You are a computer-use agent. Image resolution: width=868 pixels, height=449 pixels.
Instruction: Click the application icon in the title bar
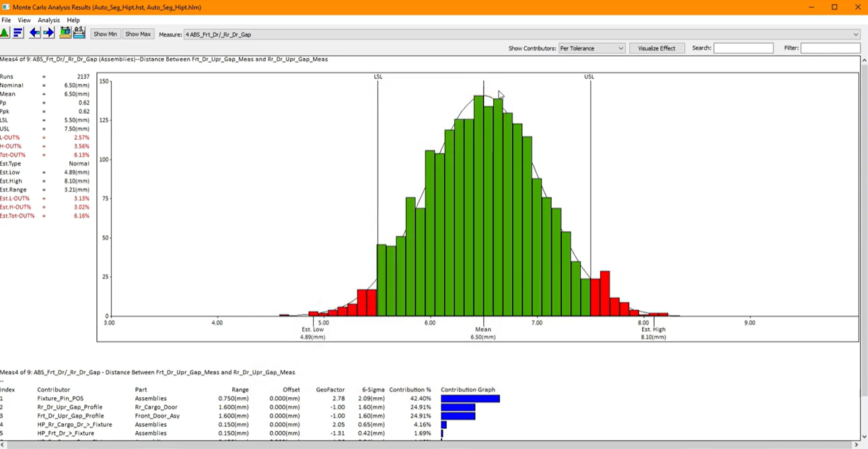(x=5, y=7)
